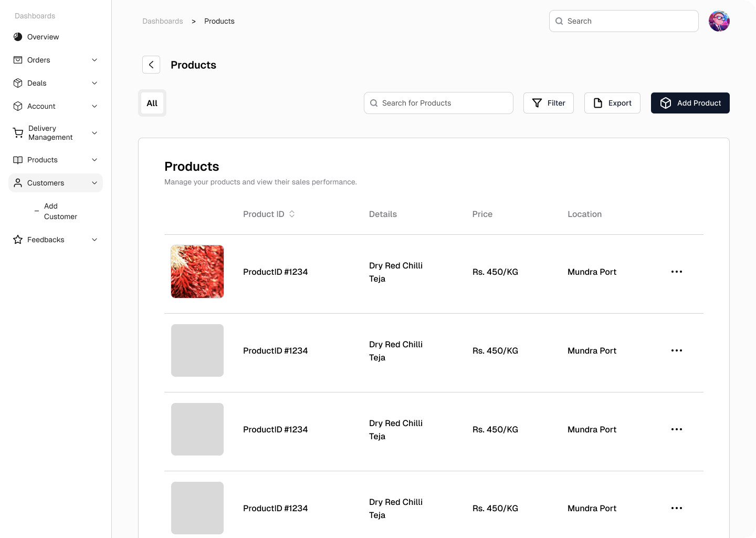Viewport: 756px width, 538px height.
Task: Click the Feedbacks star icon
Action: pyautogui.click(x=17, y=240)
